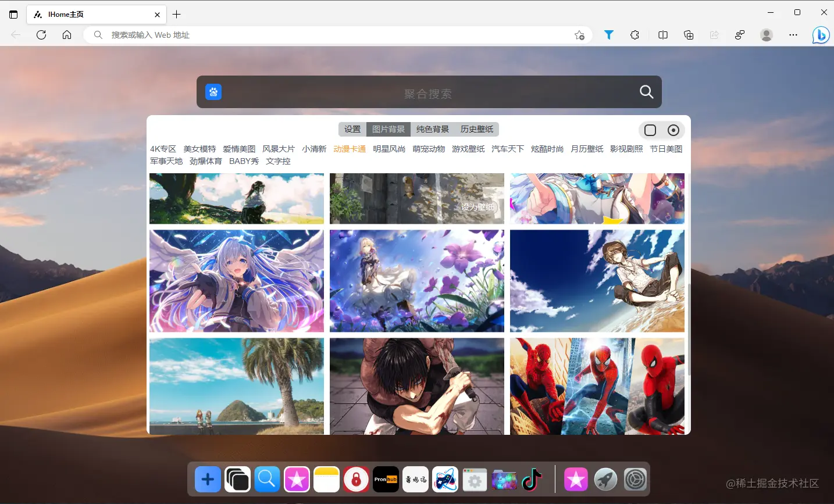Select the 小清新 category
Viewport: 834px width, 504px height.
click(314, 149)
